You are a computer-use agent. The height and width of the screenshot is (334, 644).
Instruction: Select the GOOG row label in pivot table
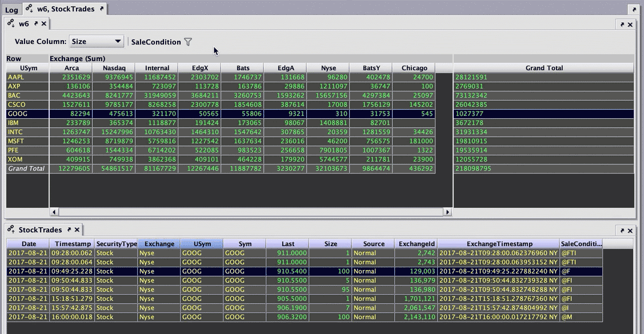coord(28,114)
